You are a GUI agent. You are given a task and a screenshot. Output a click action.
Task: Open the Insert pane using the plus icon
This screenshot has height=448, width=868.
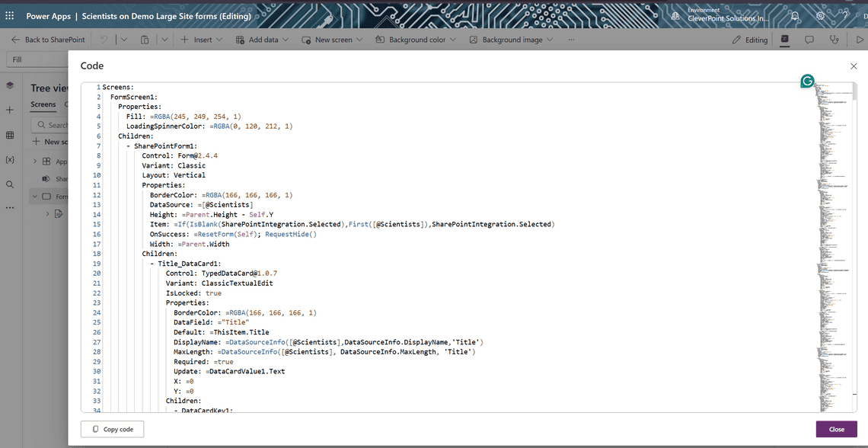pos(10,110)
